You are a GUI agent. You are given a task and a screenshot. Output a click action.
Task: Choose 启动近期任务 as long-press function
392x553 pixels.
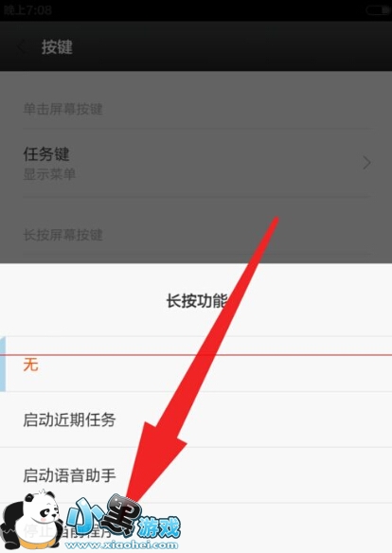196,419
